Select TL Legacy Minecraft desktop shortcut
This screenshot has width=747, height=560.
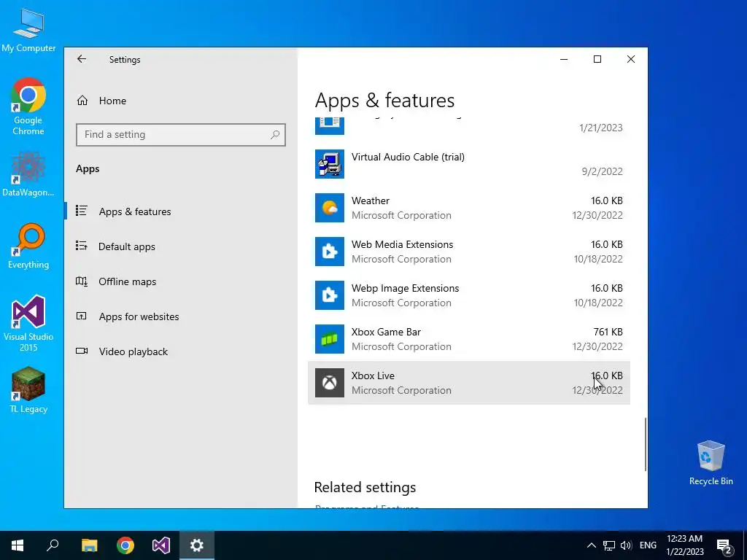[x=28, y=391]
